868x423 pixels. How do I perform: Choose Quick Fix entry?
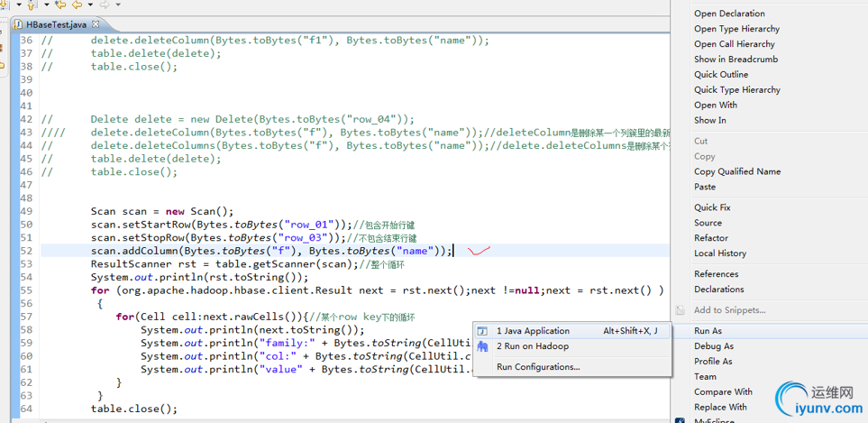tap(712, 207)
